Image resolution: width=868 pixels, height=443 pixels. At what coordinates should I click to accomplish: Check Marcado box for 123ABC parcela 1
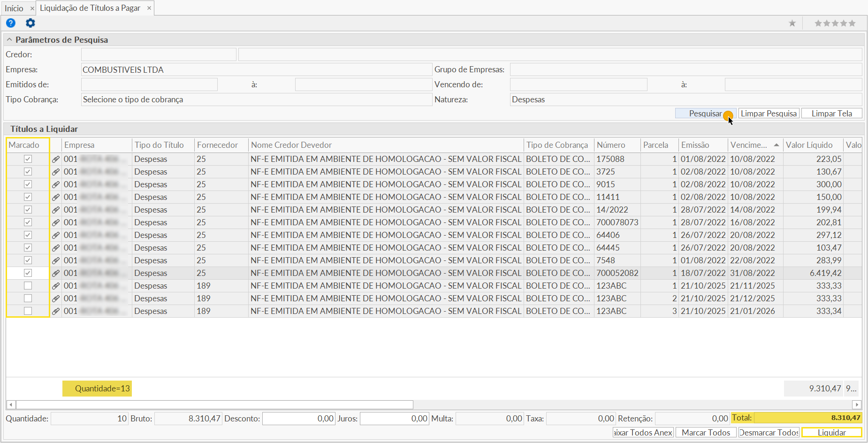pos(28,286)
